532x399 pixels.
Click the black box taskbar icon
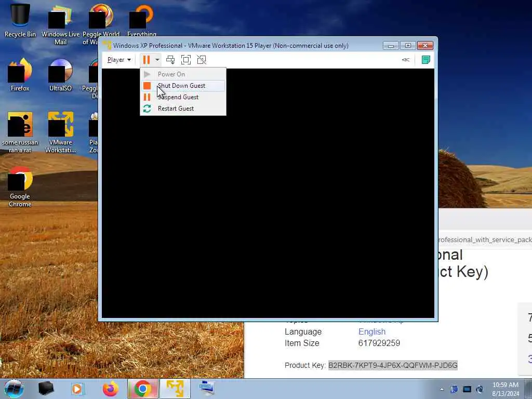pyautogui.click(x=46, y=389)
